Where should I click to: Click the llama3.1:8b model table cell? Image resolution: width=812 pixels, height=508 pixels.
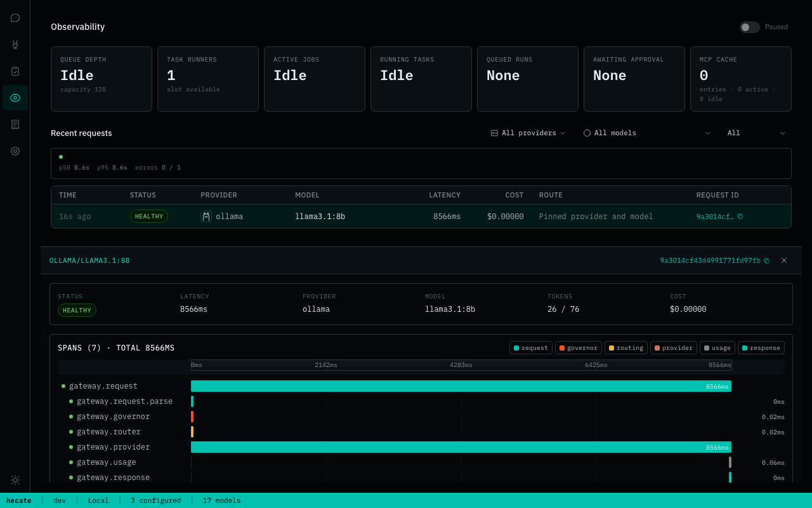tap(320, 217)
